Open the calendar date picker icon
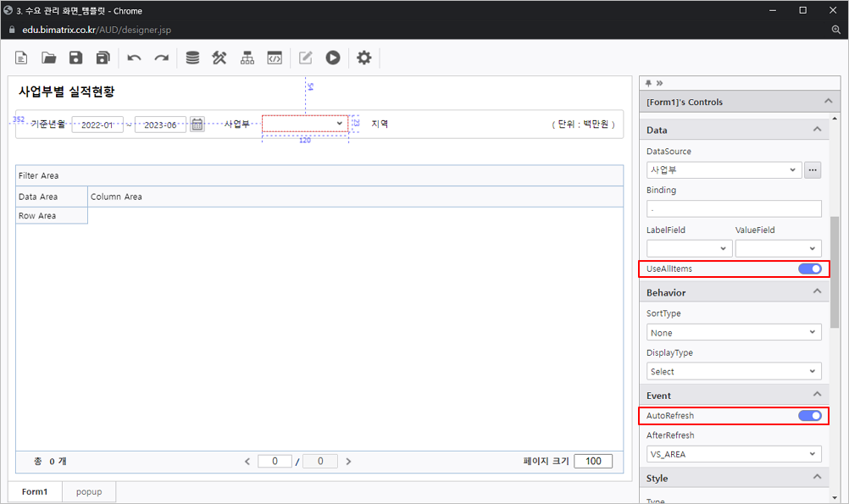The height and width of the screenshot is (504, 849). coord(197,125)
